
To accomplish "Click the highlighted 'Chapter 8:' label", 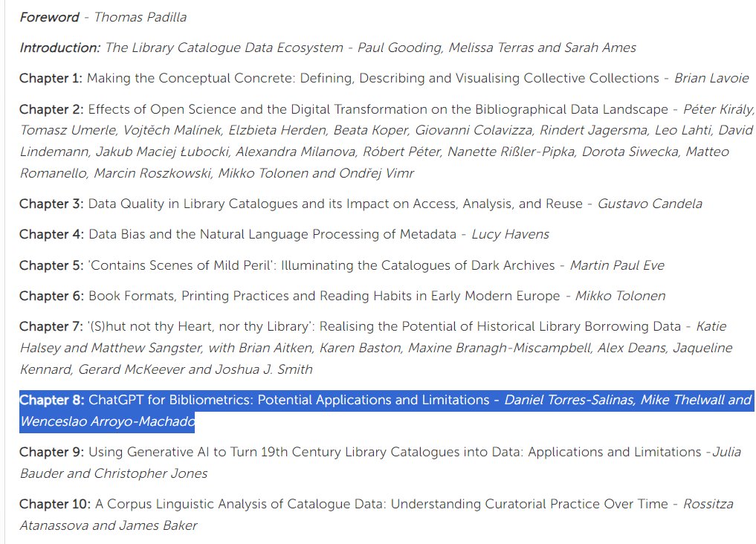I will point(52,400).
